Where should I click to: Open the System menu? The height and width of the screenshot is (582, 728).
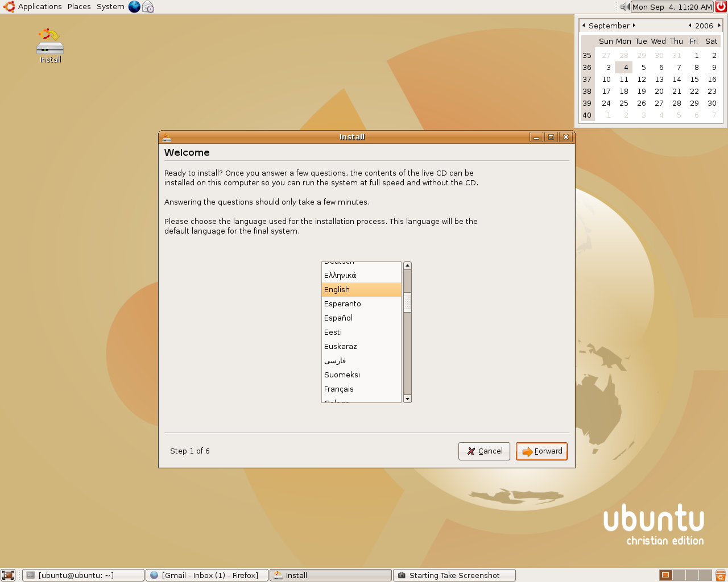click(x=110, y=7)
